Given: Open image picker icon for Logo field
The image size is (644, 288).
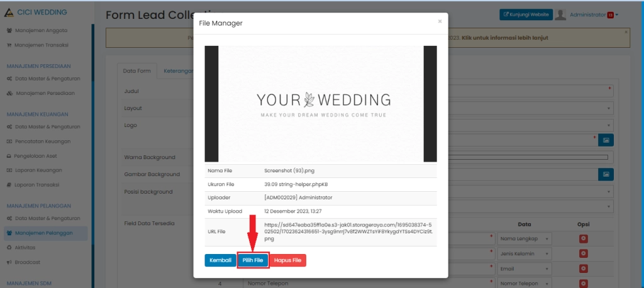Looking at the screenshot, I should (x=606, y=140).
